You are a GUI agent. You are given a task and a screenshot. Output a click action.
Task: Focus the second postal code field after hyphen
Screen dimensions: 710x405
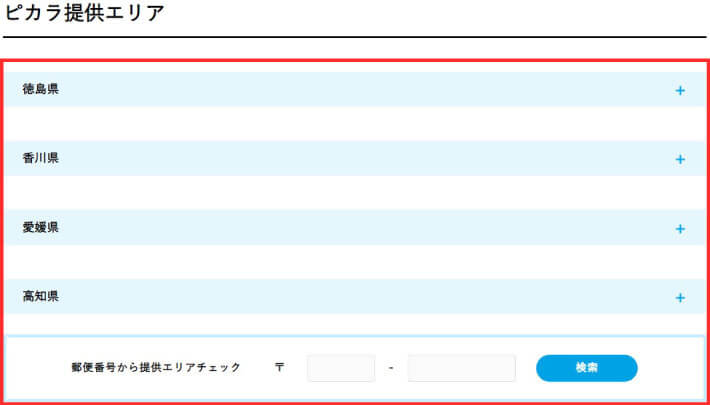461,368
